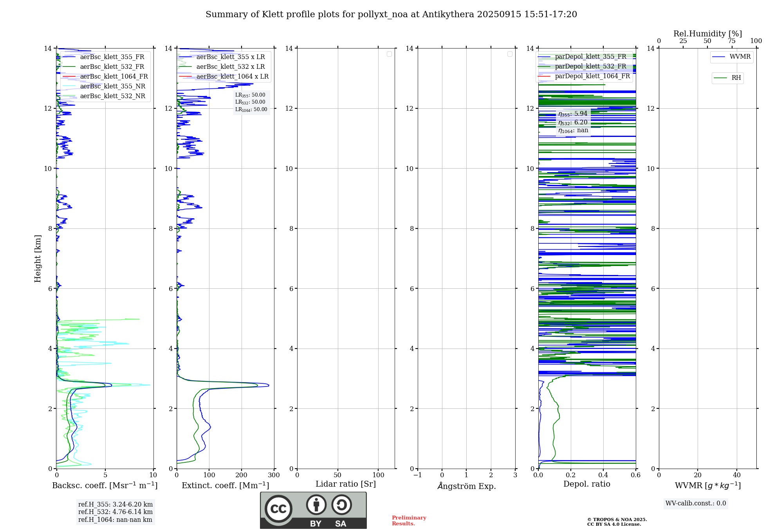Viewport: 783px width, 532px height.
Task: Click the red Preliminary Results notice
Action: coord(409,521)
